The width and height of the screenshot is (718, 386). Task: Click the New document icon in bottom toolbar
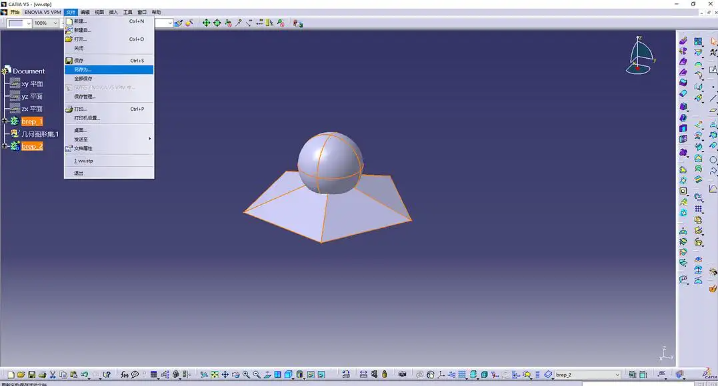(11, 375)
